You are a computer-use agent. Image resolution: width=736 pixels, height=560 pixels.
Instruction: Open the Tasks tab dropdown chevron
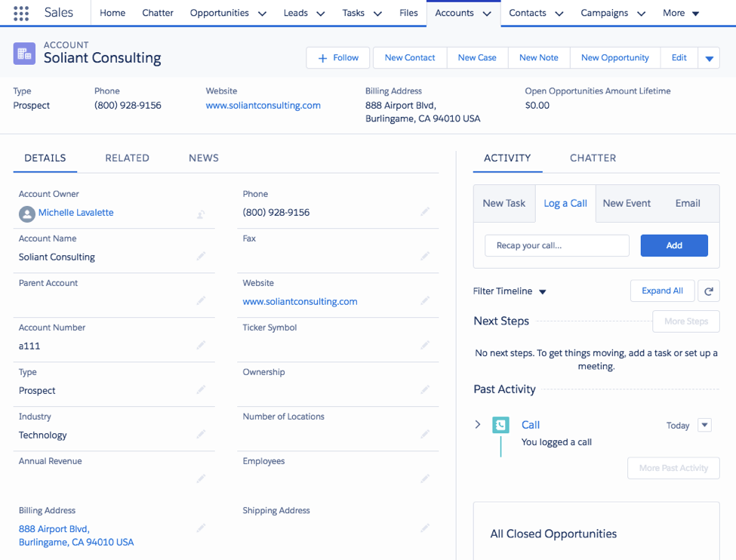point(377,14)
